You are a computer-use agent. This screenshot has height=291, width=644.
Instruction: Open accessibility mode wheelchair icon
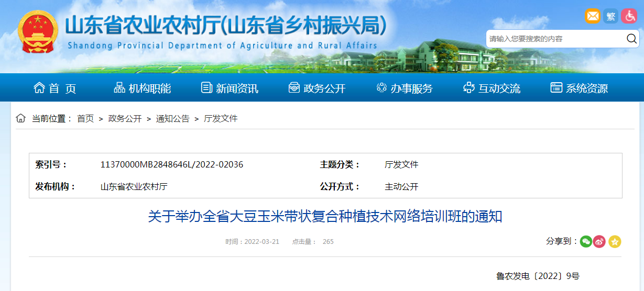[x=629, y=16]
